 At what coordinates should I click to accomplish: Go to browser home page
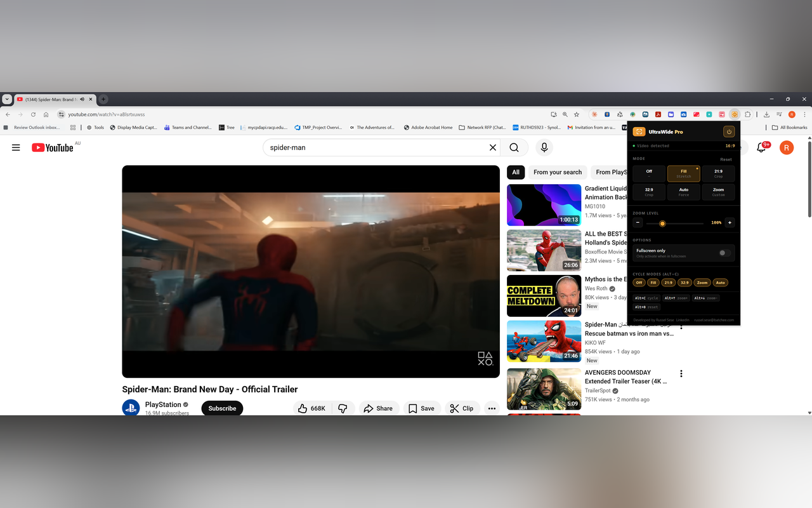[x=46, y=114]
